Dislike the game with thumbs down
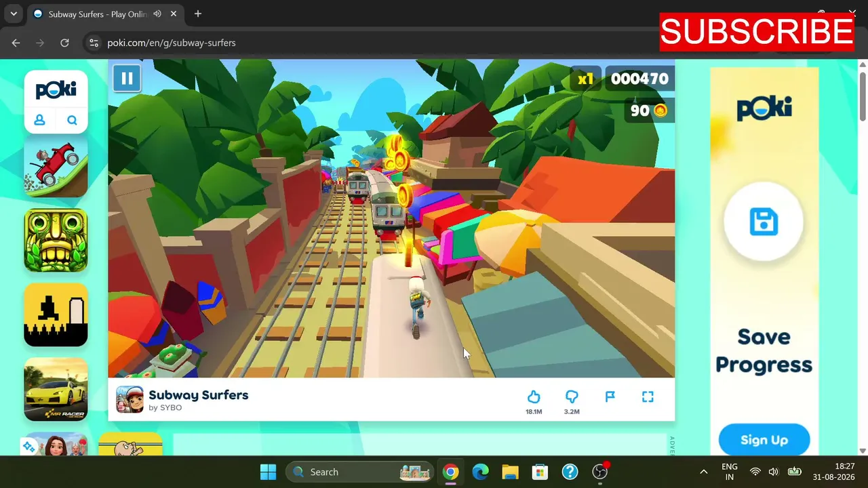The width and height of the screenshot is (868, 488). coord(572,396)
